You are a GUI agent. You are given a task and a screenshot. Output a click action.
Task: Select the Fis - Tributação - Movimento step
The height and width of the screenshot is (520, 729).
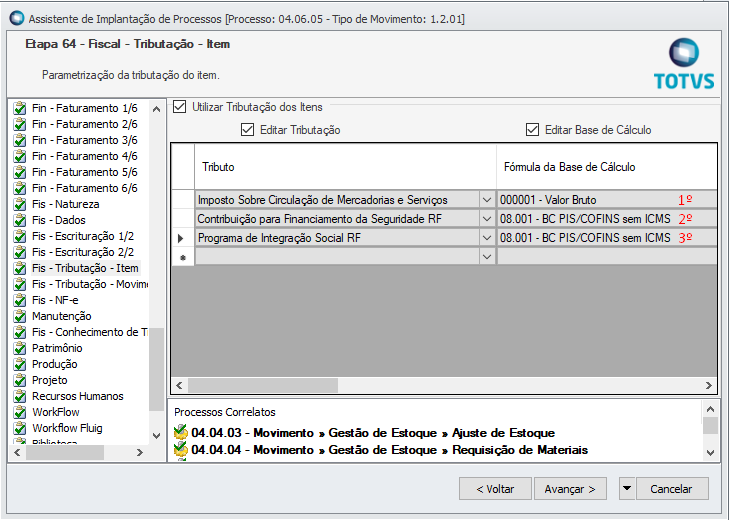(x=90, y=284)
